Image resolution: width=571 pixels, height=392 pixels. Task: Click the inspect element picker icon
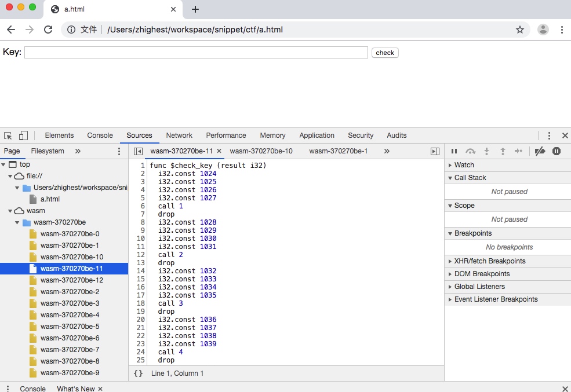[x=8, y=135]
